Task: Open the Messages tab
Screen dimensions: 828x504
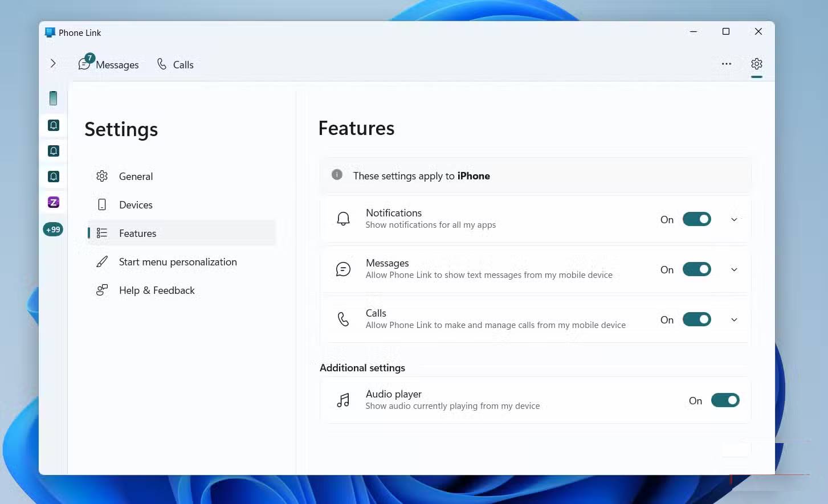Action: pos(109,64)
